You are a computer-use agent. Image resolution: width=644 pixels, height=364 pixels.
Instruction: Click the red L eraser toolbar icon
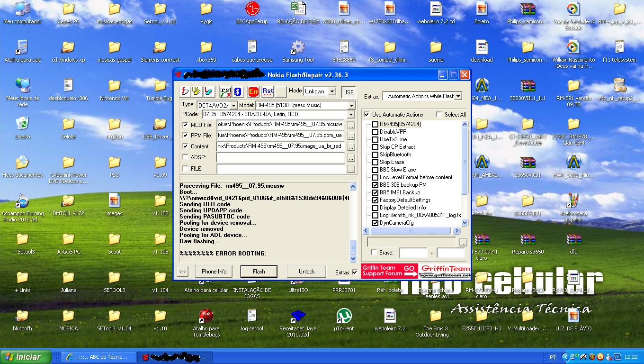(208, 91)
